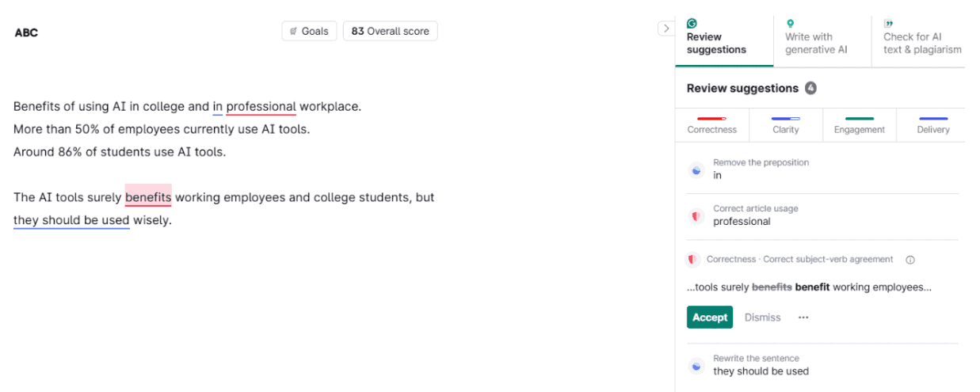Open the 83 Overall score details
The image size is (980, 392).
[390, 32]
